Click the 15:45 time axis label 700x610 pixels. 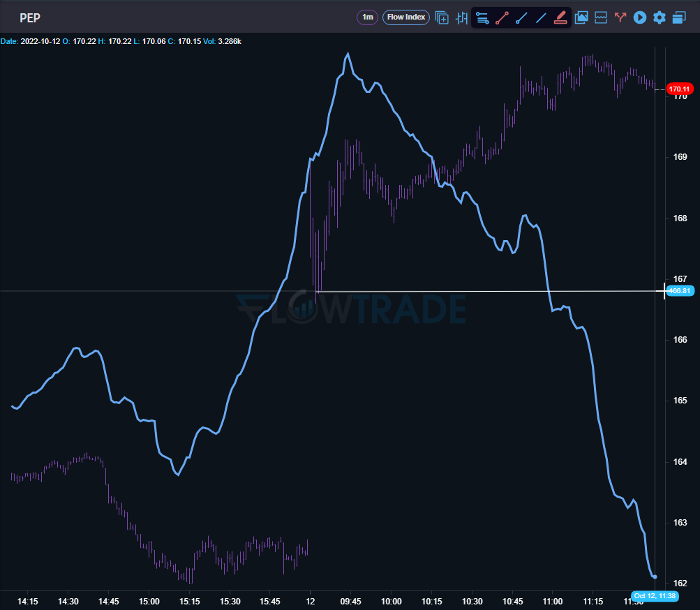[x=269, y=602]
